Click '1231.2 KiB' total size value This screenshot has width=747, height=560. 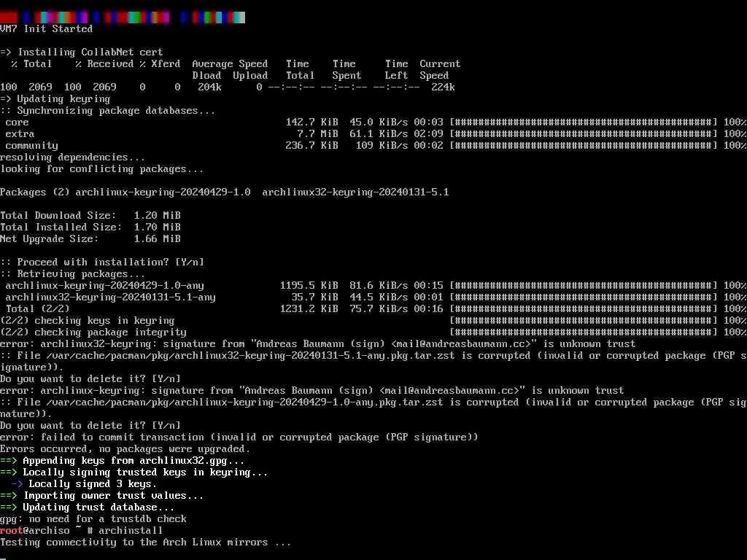(x=309, y=309)
